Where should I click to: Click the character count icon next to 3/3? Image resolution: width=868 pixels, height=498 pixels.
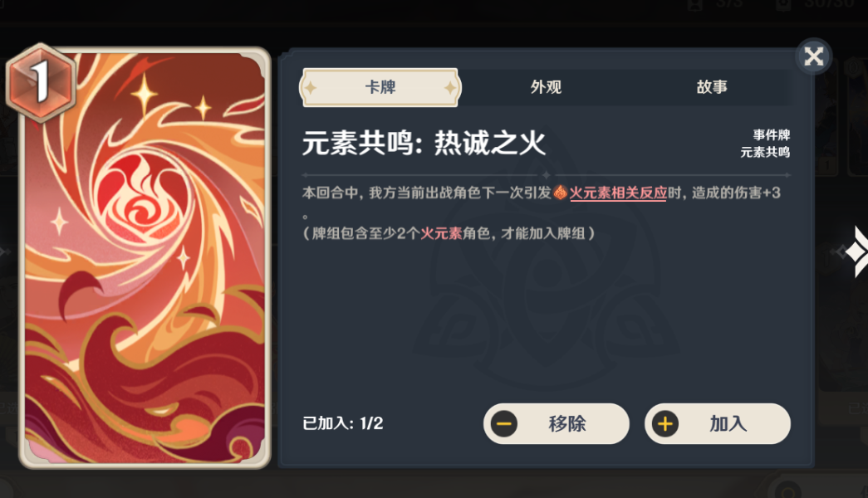point(694,4)
